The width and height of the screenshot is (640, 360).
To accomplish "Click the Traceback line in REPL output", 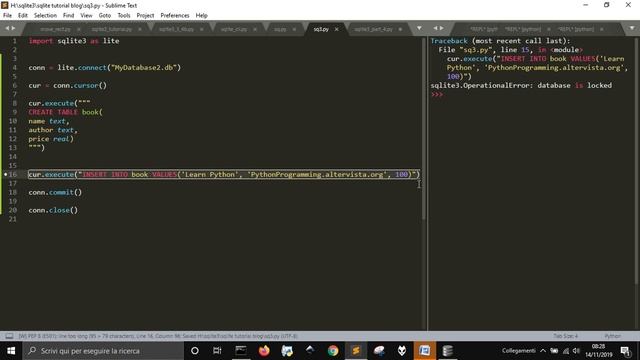I will pyautogui.click(x=500, y=41).
